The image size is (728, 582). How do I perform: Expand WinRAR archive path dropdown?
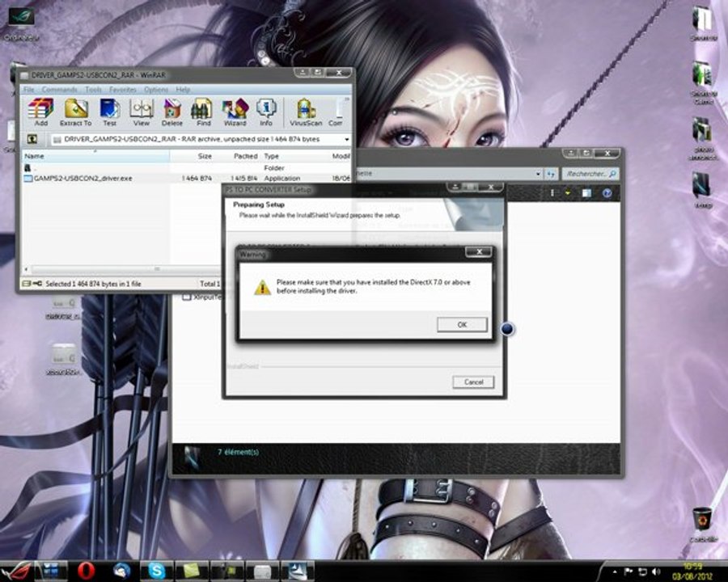(346, 139)
